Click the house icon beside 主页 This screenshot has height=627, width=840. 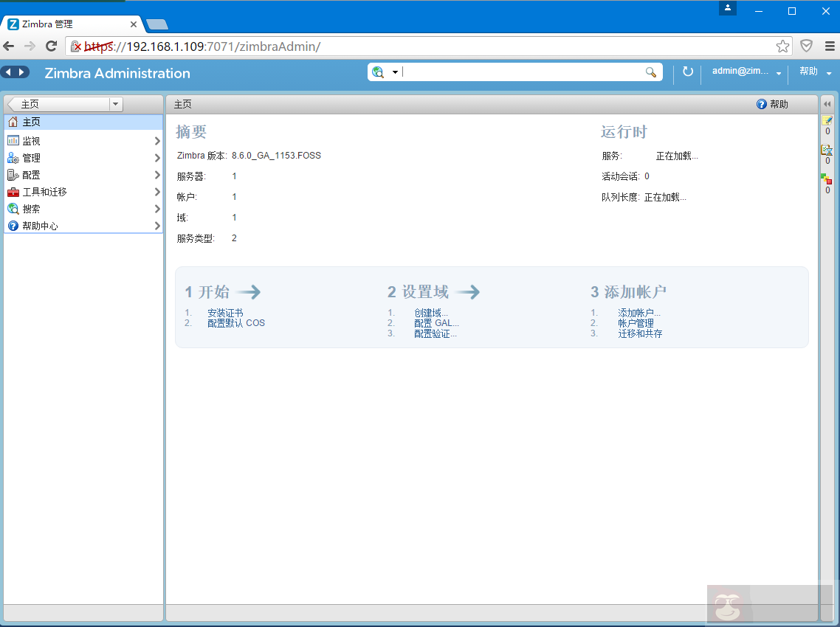(x=13, y=122)
